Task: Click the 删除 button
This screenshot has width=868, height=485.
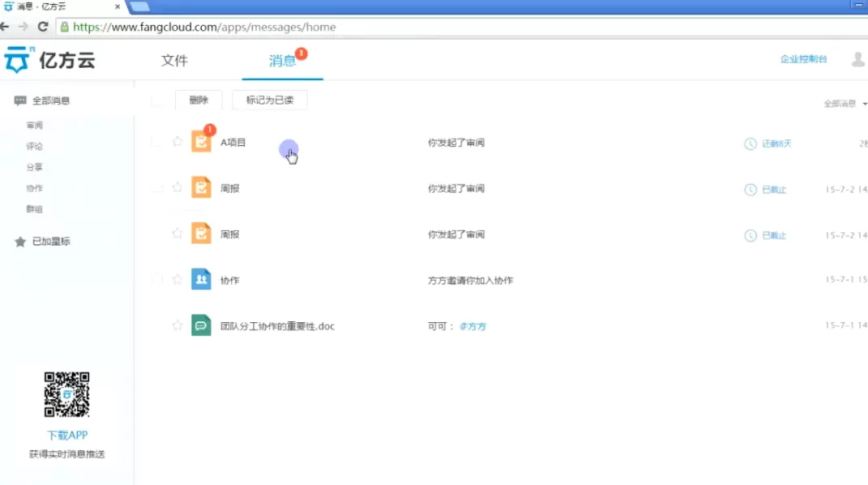Action: coord(199,100)
